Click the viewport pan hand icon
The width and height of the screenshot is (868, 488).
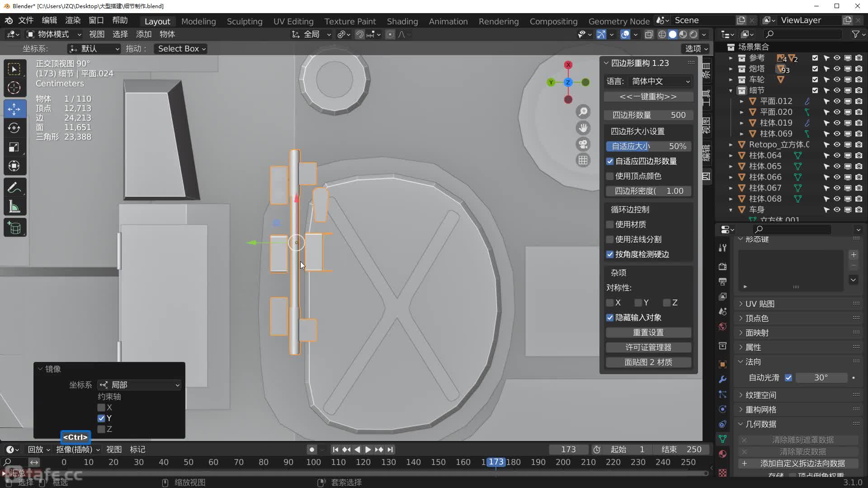[583, 128]
